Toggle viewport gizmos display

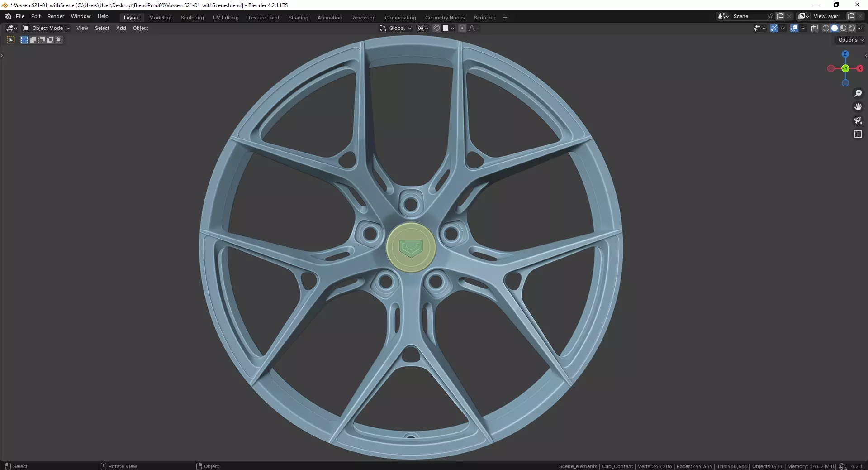(x=774, y=28)
